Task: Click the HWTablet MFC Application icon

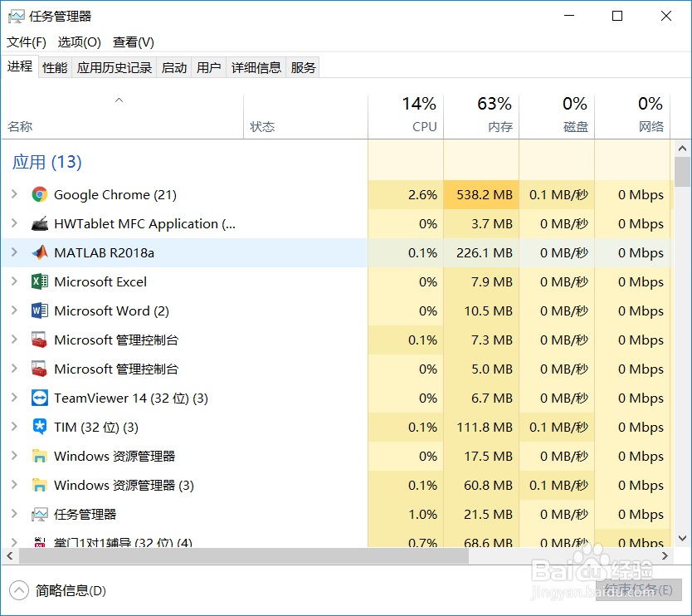Action: [x=39, y=224]
